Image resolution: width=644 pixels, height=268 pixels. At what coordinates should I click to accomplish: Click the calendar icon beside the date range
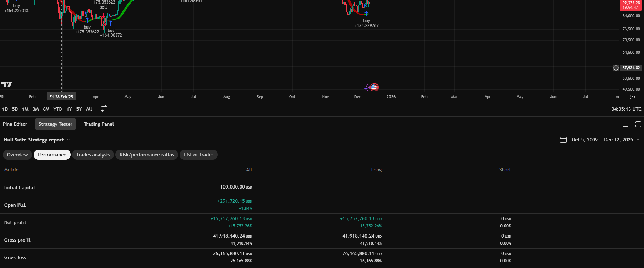(x=563, y=140)
